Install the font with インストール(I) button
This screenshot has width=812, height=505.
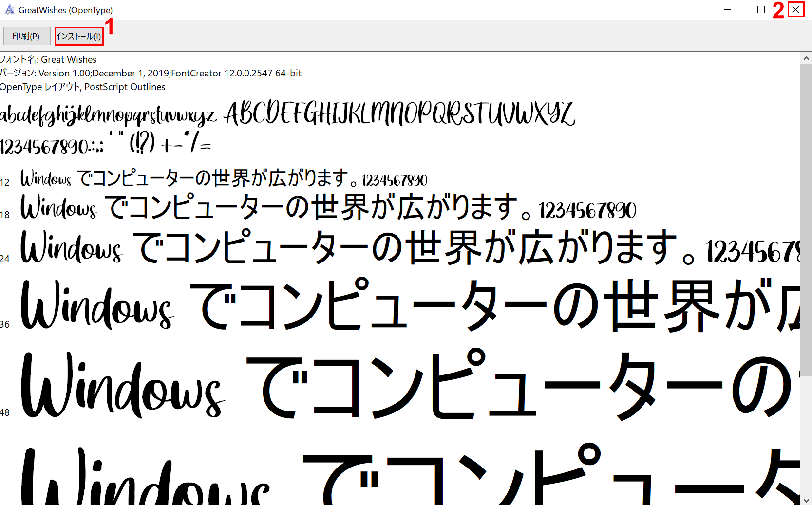(79, 36)
